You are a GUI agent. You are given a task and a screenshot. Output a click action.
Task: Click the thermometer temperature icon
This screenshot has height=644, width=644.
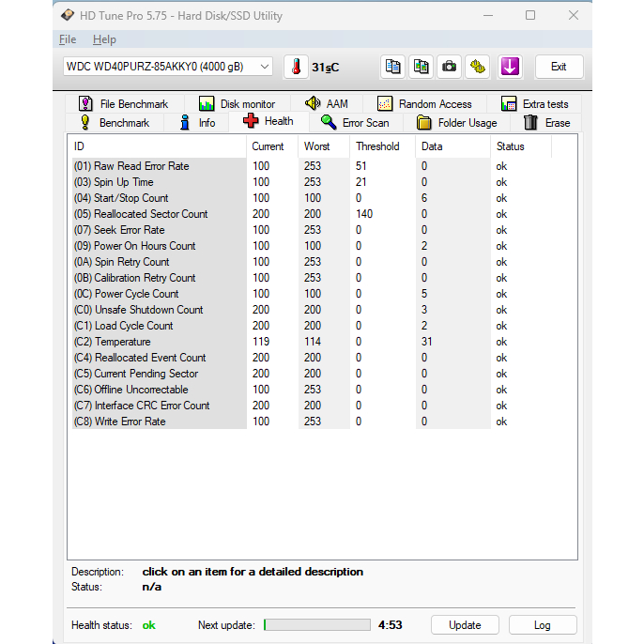296,67
